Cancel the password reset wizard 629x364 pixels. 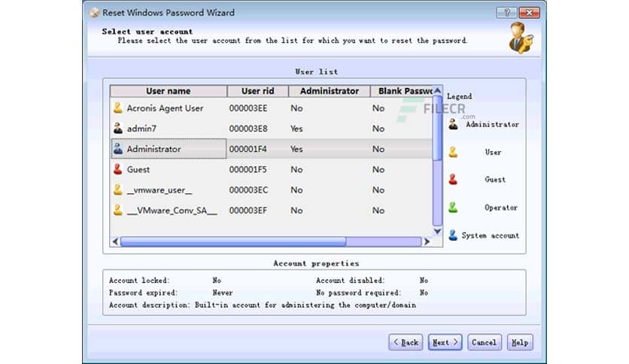tap(485, 342)
